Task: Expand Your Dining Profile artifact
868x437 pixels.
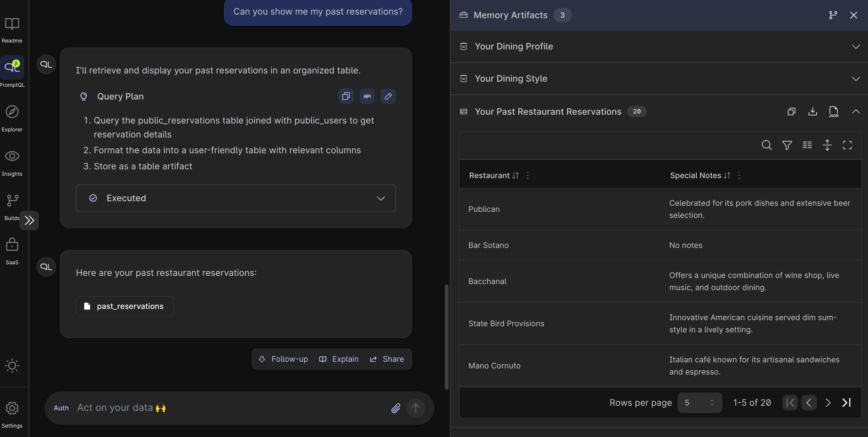Action: pos(856,46)
